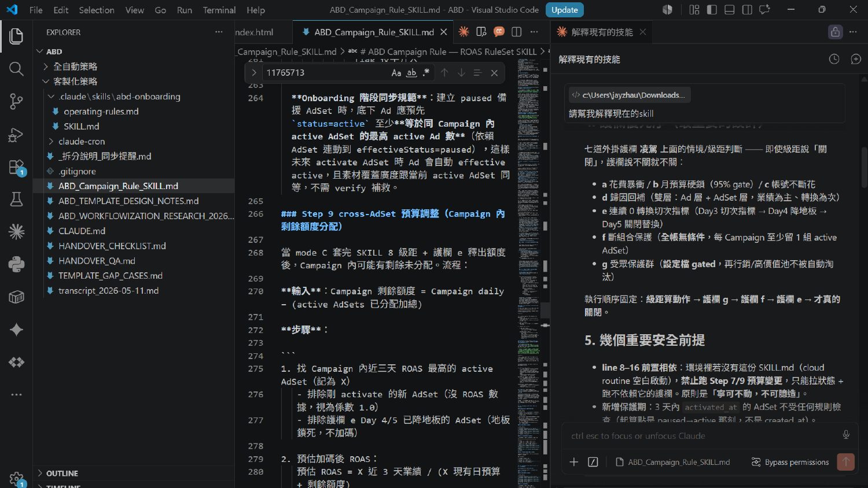The height and width of the screenshot is (488, 868).
Task: Expand the claude-cron folder
Action: pos(82,142)
